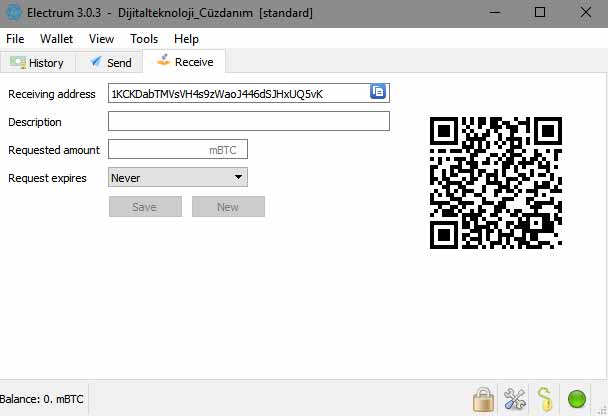The image size is (608, 416).
Task: Select the Receive tab
Action: click(x=185, y=61)
